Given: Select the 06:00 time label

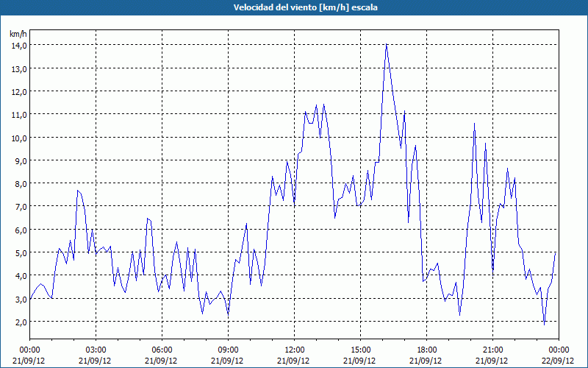Looking at the screenshot, I should [162, 350].
